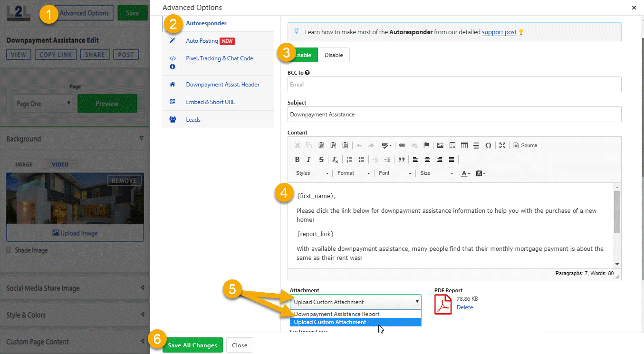Click the BCC to email field
Image resolution: width=644 pixels, height=354 pixels.
tap(454, 85)
